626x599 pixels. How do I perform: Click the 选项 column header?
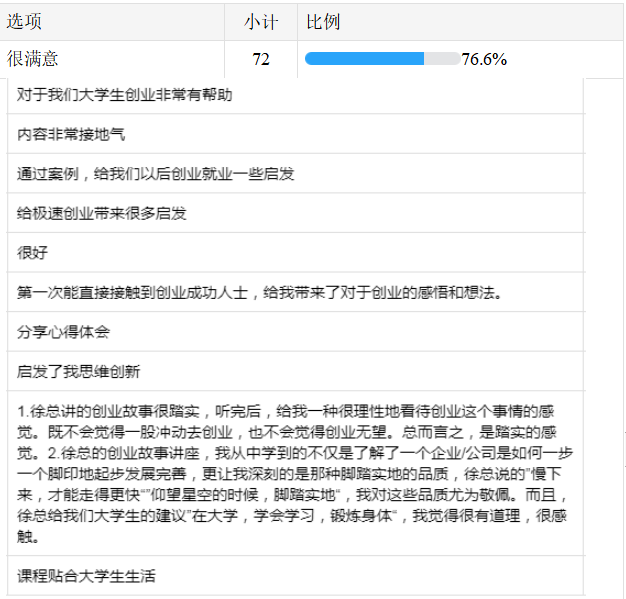24,21
